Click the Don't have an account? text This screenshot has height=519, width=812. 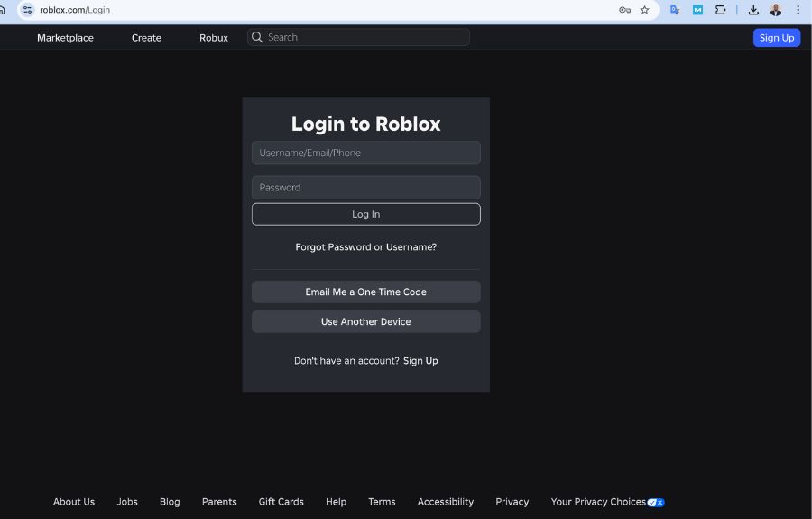pyautogui.click(x=346, y=361)
